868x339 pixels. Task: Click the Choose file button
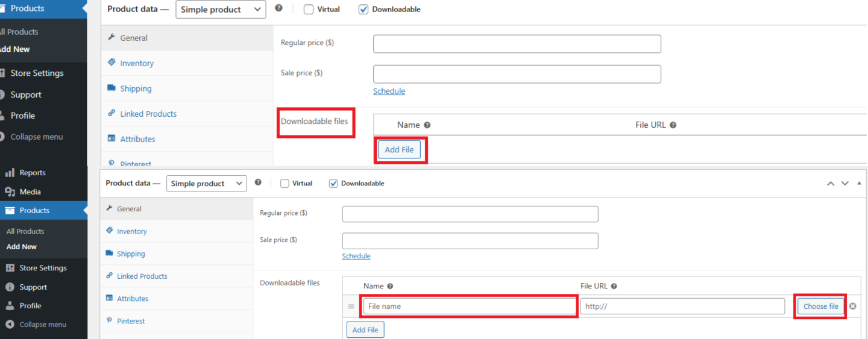coord(820,306)
